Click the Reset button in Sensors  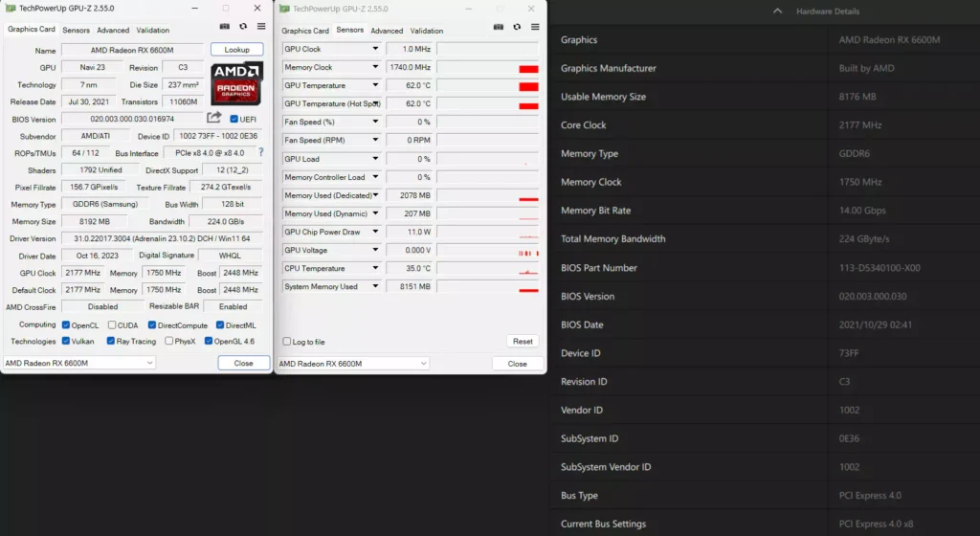pyautogui.click(x=523, y=342)
